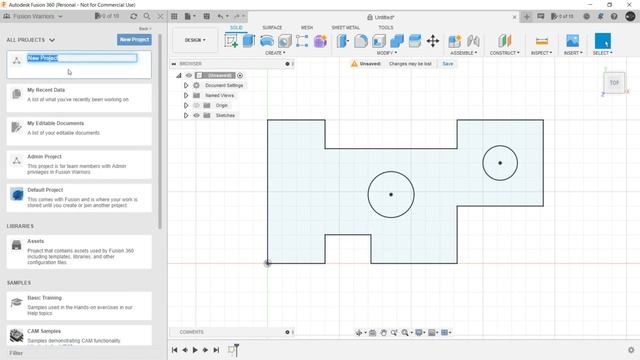640x360 pixels.
Task: Select the Rectangular Pattern tool
Action: [x=302, y=41]
